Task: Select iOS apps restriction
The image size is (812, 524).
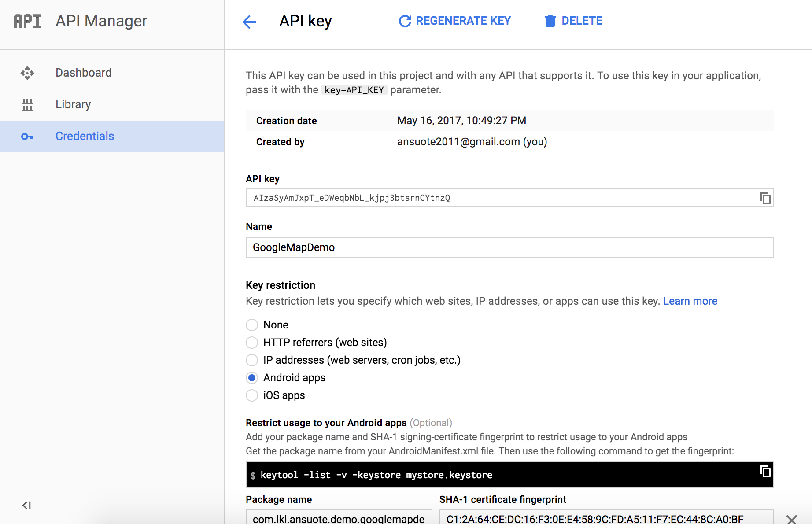Action: [x=252, y=395]
